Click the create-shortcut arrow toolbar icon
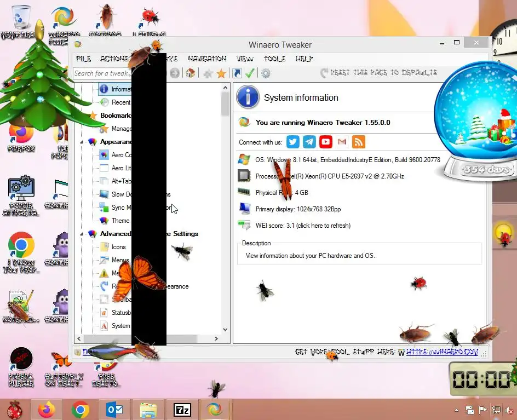517x420 pixels. [x=237, y=73]
